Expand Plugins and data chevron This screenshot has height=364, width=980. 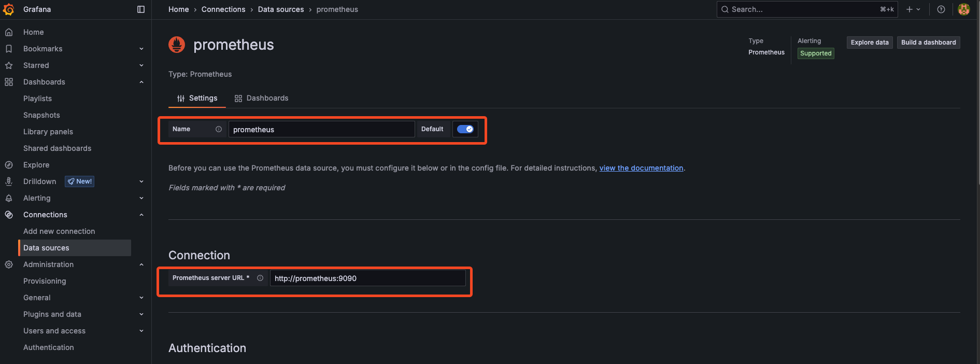point(141,314)
